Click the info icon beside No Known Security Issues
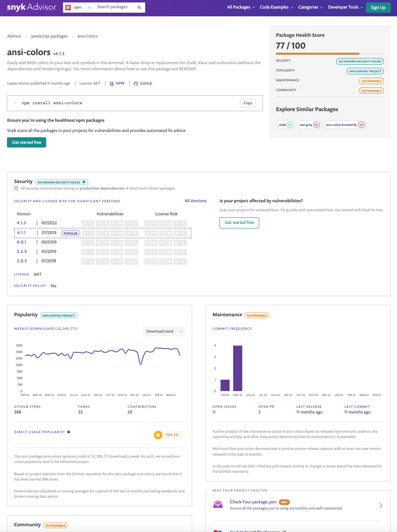Screen dimensions: 397x532 click(x=84, y=182)
